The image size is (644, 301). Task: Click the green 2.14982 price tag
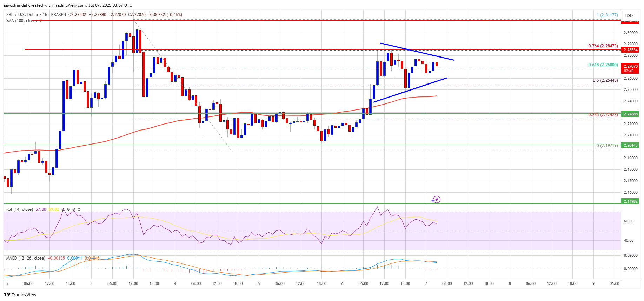pyautogui.click(x=631, y=201)
